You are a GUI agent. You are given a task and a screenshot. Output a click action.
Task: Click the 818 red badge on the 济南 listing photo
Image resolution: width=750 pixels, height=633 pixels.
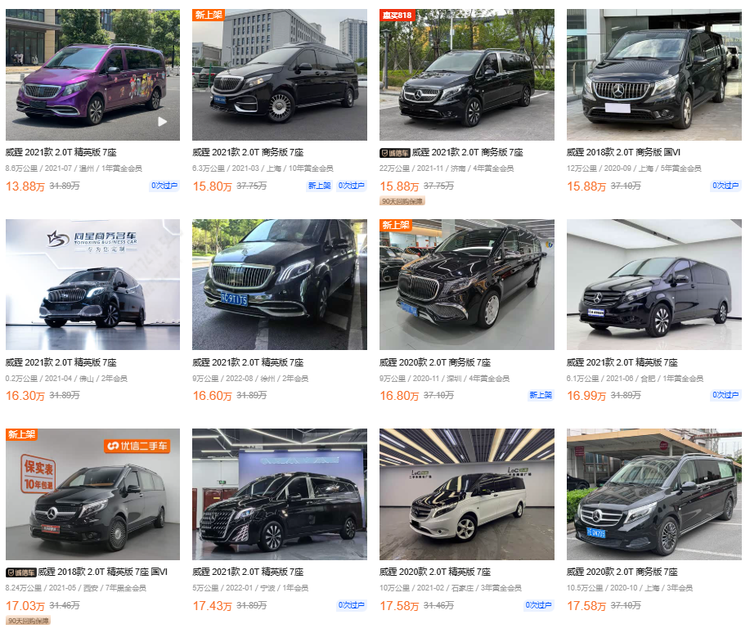coord(397,15)
